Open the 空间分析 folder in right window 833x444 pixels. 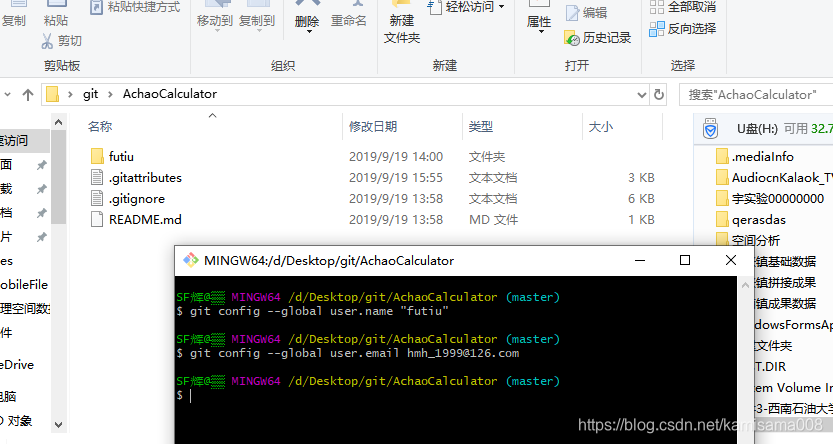747,240
